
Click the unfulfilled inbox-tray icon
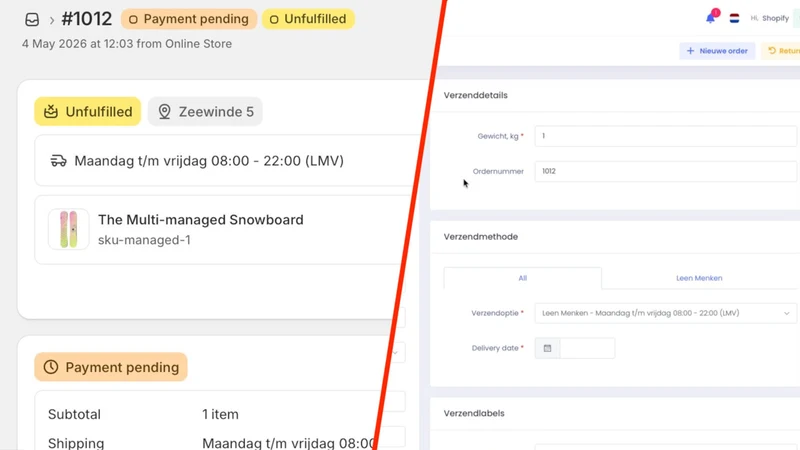pyautogui.click(x=51, y=111)
